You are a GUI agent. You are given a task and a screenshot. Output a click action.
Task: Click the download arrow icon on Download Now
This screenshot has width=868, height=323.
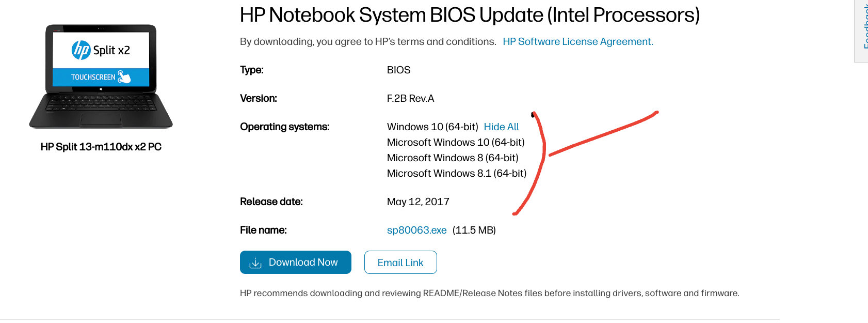[x=255, y=262]
